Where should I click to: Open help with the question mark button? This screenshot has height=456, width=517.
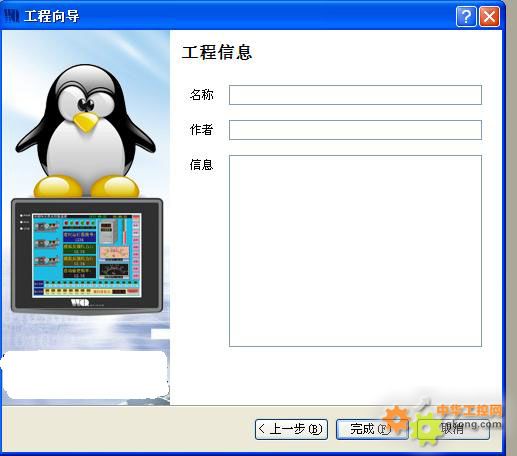tap(466, 16)
